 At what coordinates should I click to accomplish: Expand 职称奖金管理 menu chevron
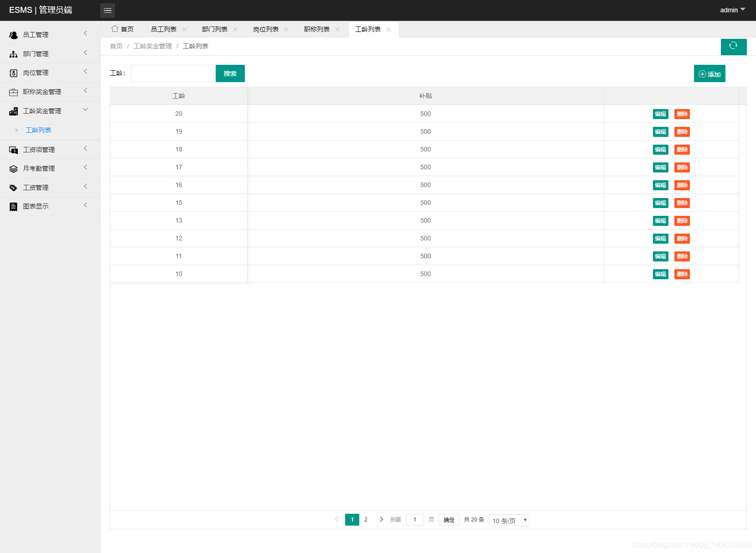click(85, 91)
